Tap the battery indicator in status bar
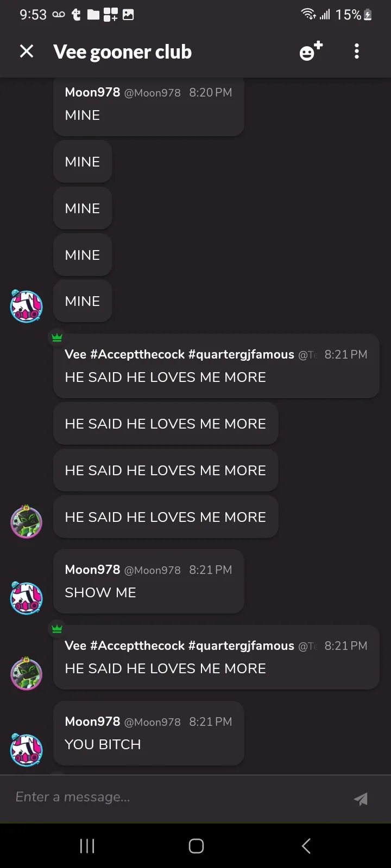Screen dimensions: 391x868 (368, 15)
